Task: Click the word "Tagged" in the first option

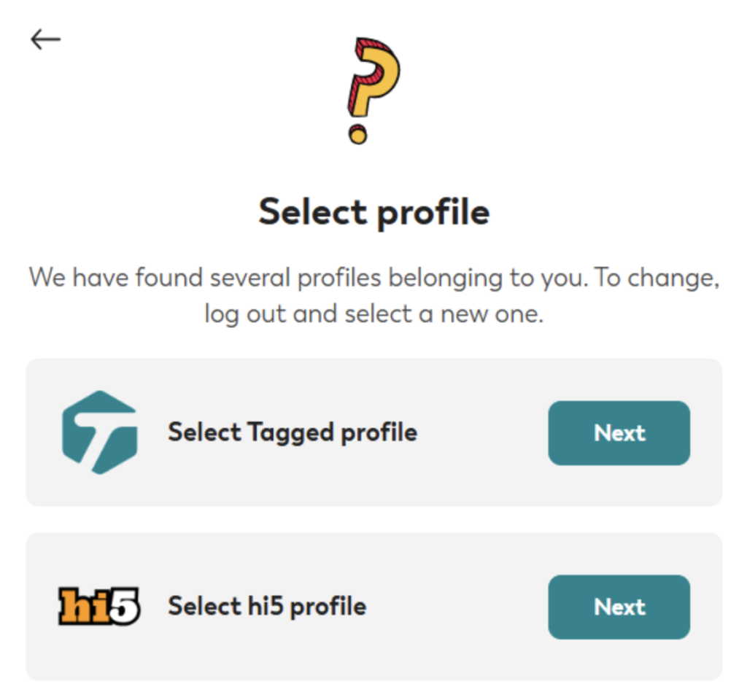Action: 281,432
